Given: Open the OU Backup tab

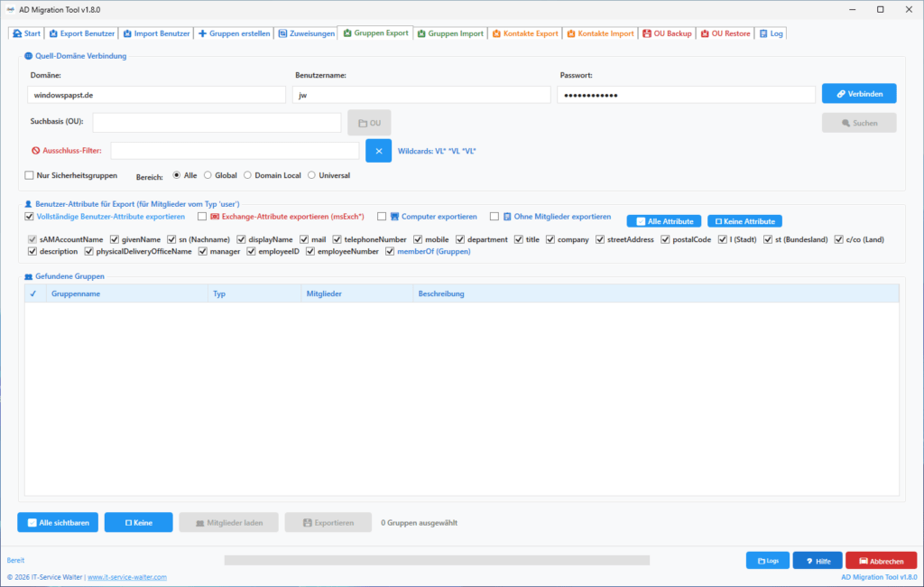Looking at the screenshot, I should 667,33.
